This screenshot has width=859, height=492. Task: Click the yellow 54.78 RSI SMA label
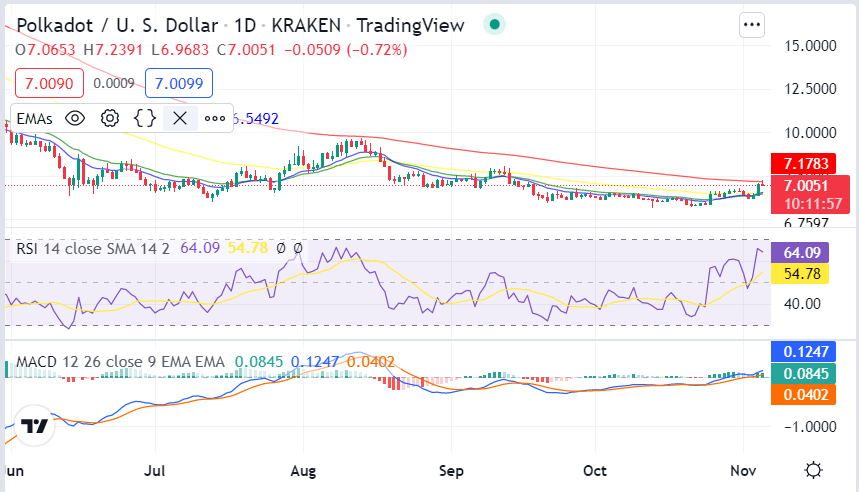800,273
